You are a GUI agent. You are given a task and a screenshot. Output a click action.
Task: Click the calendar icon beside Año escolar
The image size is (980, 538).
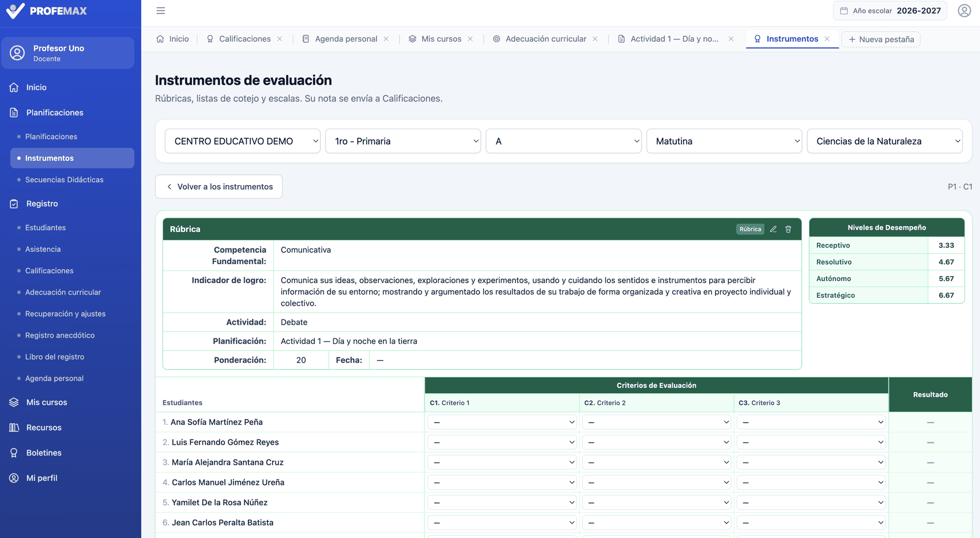[844, 10]
